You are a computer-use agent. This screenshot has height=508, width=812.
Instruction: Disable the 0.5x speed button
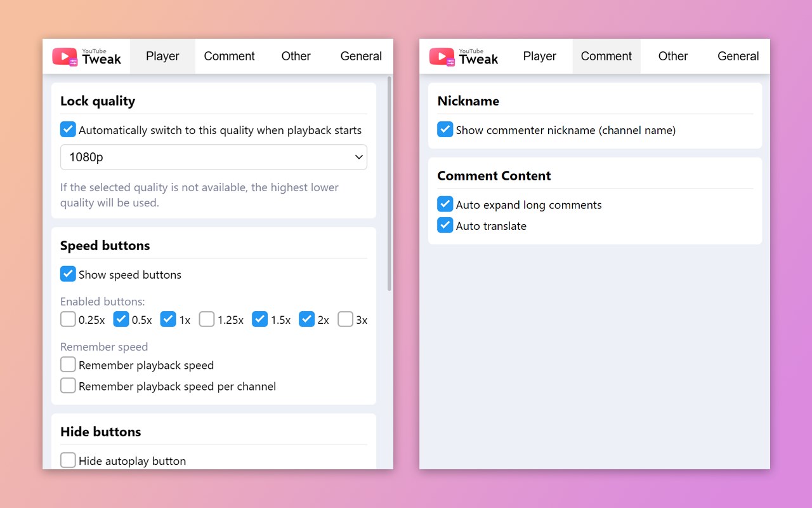[x=121, y=319]
